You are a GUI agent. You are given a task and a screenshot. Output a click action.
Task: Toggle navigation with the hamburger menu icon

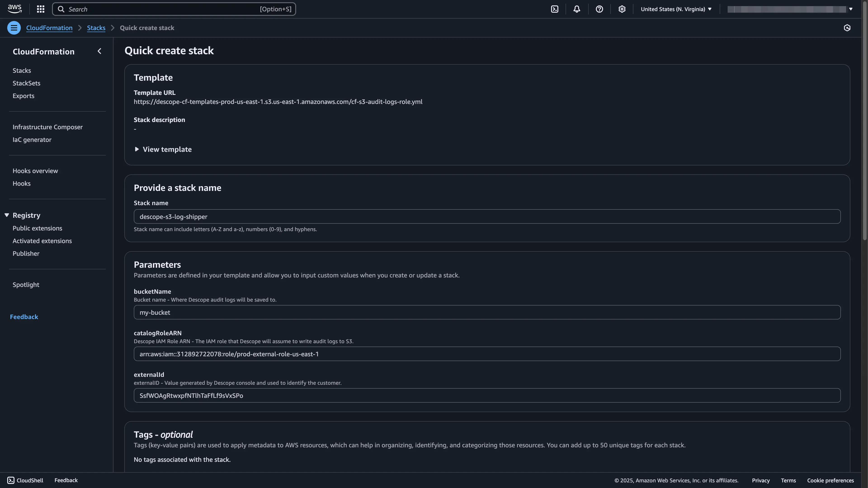coord(14,28)
